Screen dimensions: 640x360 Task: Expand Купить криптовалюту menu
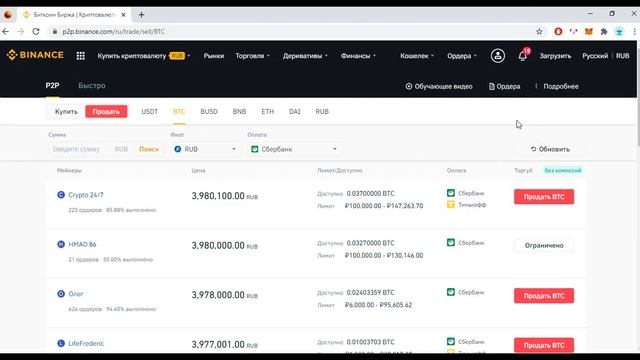click(144, 56)
